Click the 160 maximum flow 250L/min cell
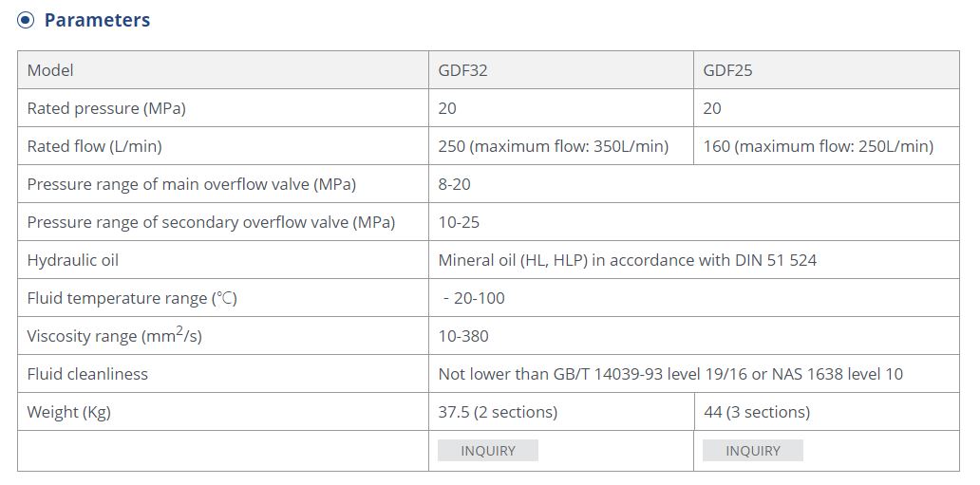980x485 pixels. pyautogui.click(x=826, y=146)
